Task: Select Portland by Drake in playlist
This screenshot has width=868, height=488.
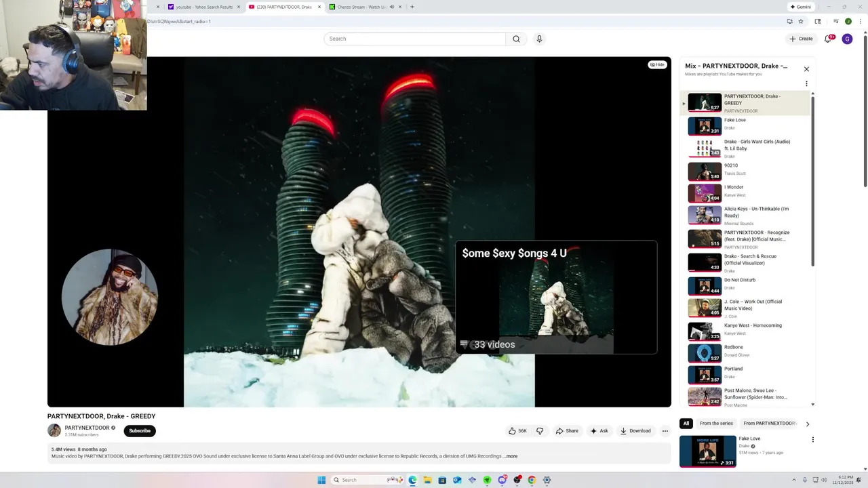Action: pos(745,375)
